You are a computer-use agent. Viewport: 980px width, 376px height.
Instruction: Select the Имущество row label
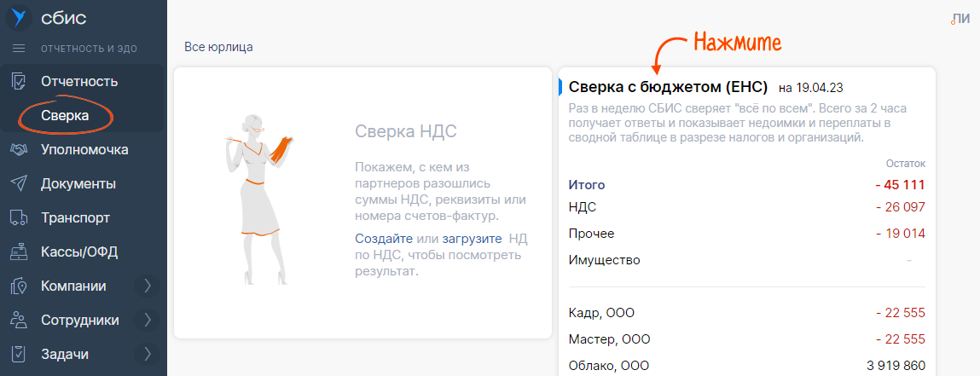(605, 260)
